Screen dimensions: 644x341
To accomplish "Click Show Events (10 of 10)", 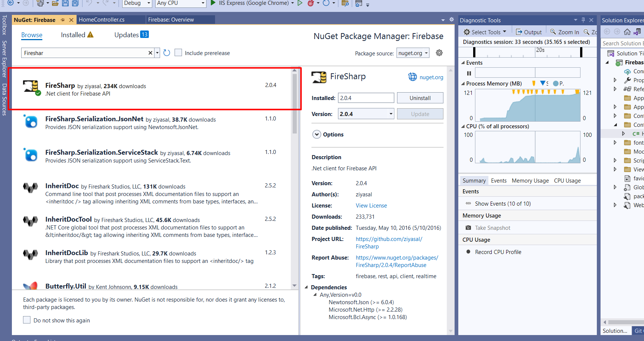I will (502, 203).
